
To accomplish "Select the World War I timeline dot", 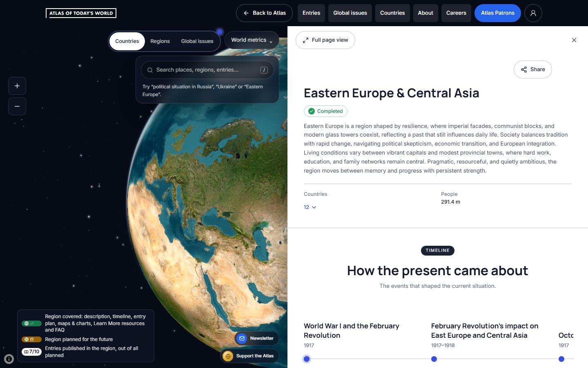I will click(307, 359).
